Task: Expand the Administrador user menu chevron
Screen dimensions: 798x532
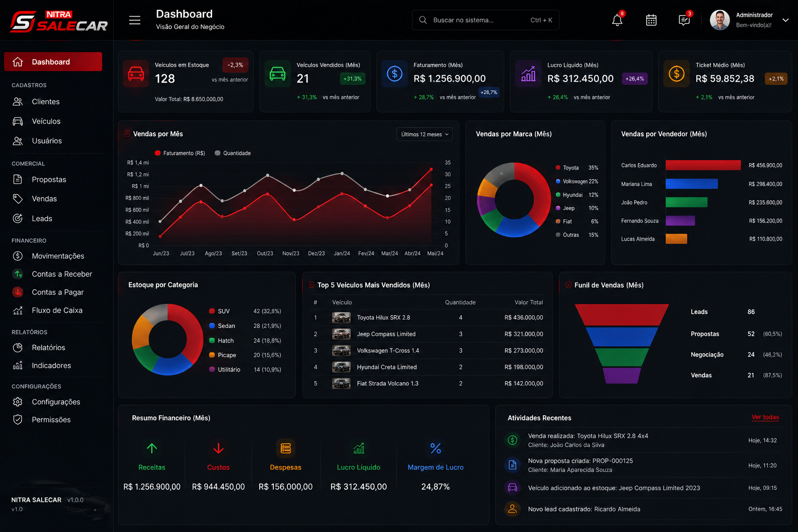Action: (x=786, y=20)
